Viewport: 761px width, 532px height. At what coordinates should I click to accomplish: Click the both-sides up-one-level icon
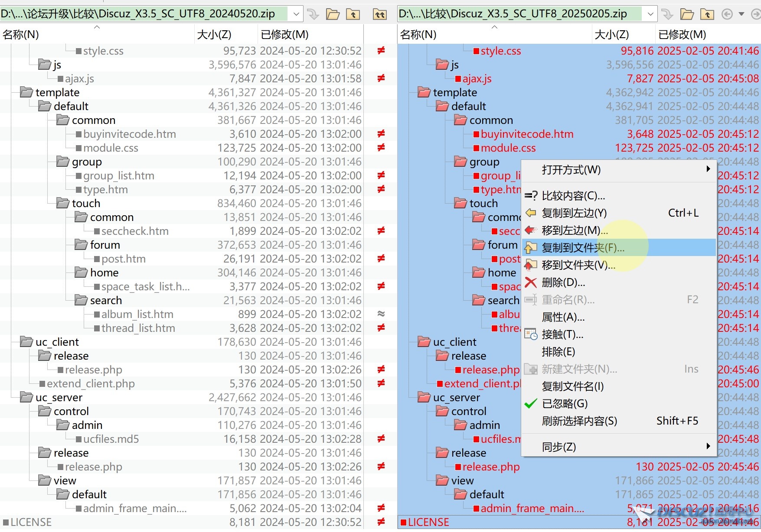click(380, 14)
